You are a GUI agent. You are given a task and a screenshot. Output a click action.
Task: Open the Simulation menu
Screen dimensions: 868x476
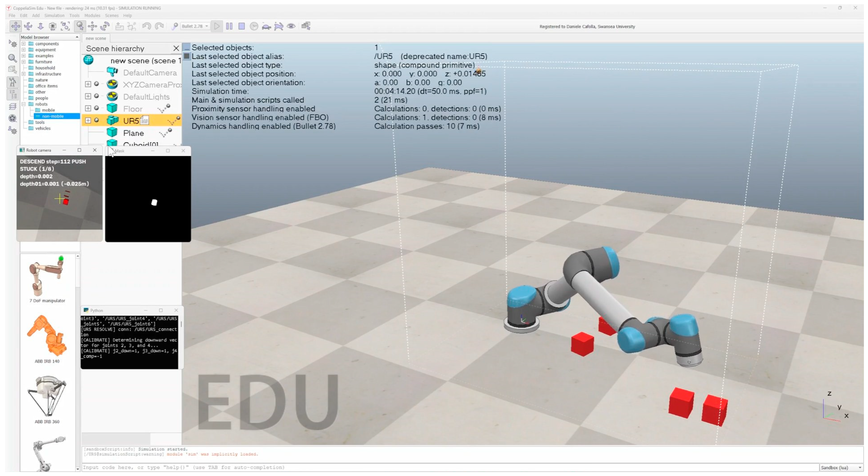tap(54, 16)
